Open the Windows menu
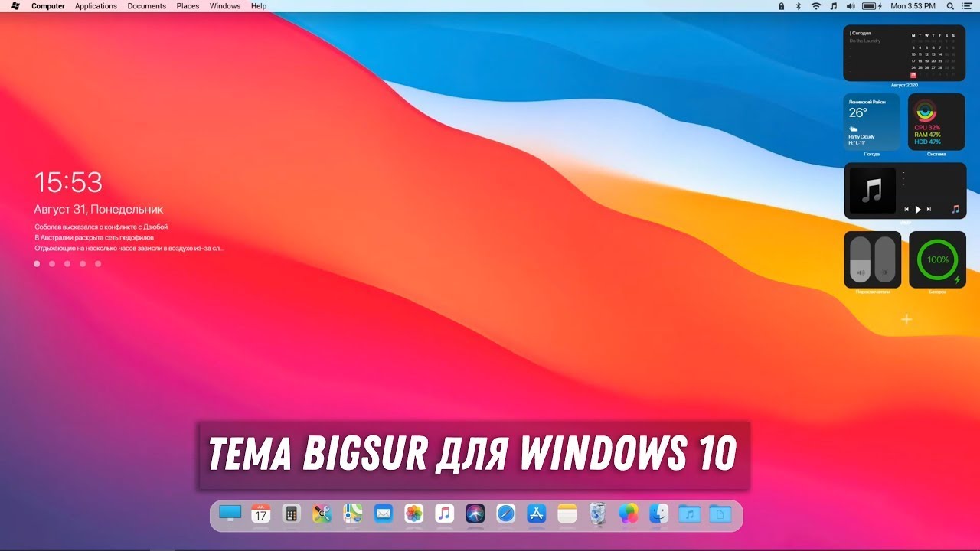Image resolution: width=980 pixels, height=551 pixels. [225, 6]
